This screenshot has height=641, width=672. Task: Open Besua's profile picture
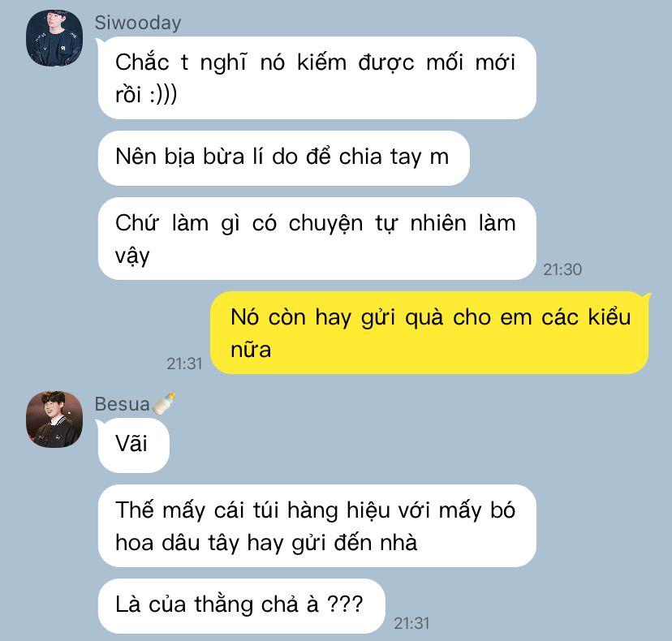[x=54, y=419]
